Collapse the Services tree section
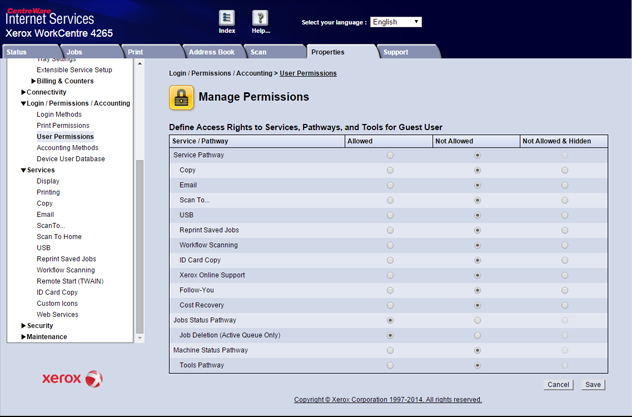This screenshot has width=632, height=417. click(24, 170)
